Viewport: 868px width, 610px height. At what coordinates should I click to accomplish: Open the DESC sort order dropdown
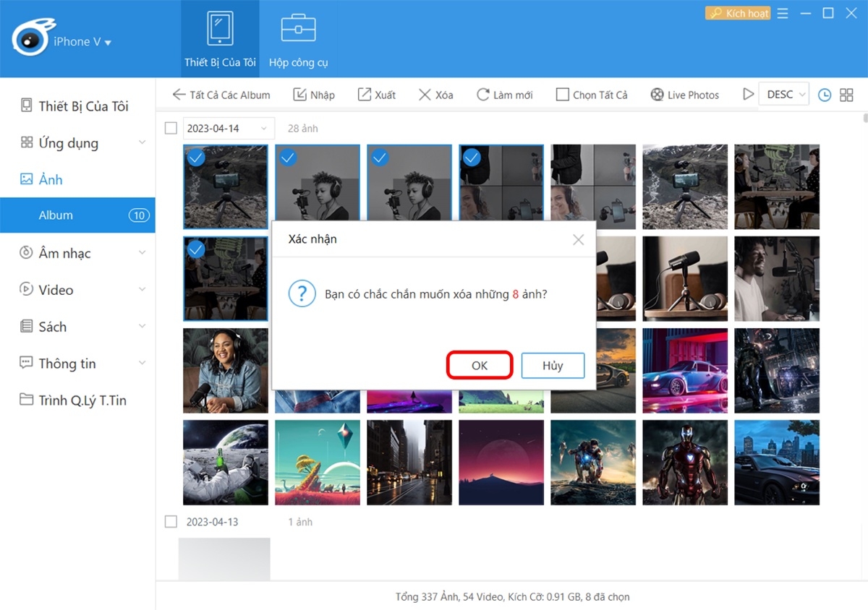tap(783, 94)
